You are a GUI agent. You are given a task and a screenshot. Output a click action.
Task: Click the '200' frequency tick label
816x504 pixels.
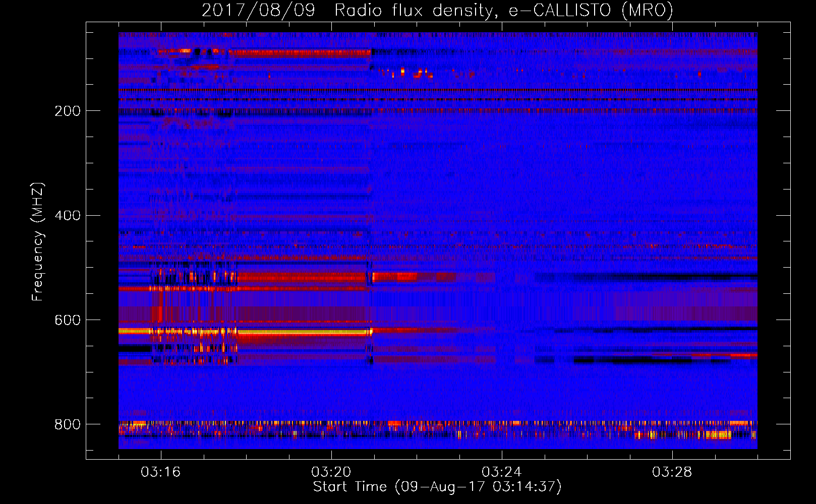(68, 111)
